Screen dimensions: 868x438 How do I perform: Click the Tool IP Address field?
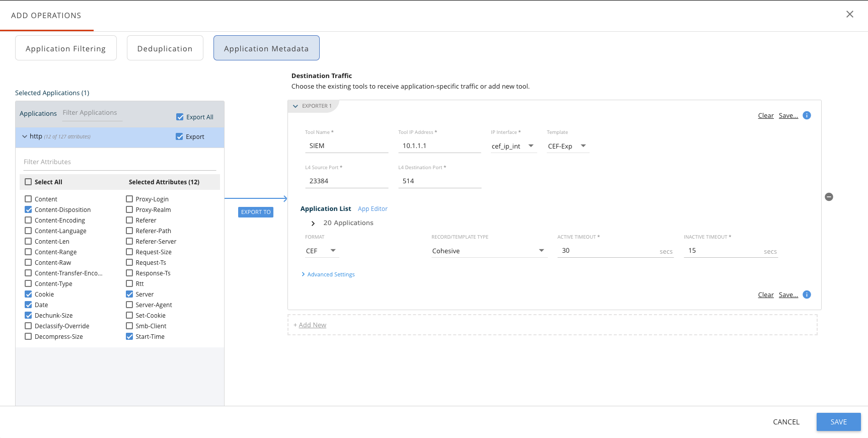[x=440, y=146]
